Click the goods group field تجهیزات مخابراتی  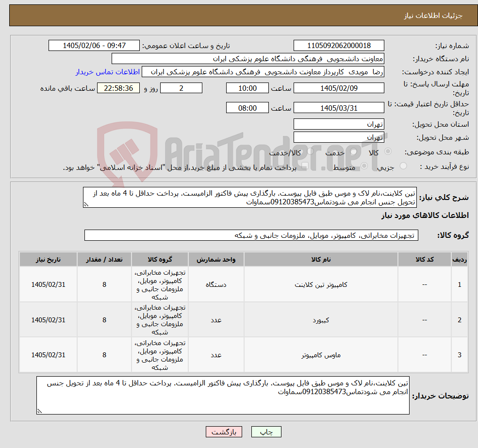tap(251, 235)
